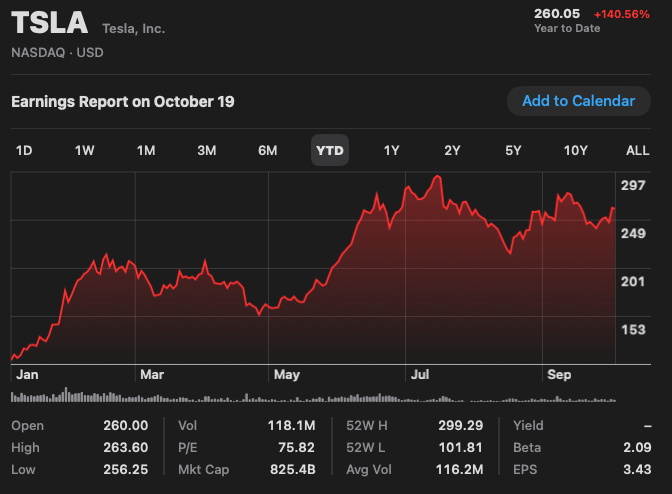Click the Jan month axis label
The image size is (672, 494).
27,374
